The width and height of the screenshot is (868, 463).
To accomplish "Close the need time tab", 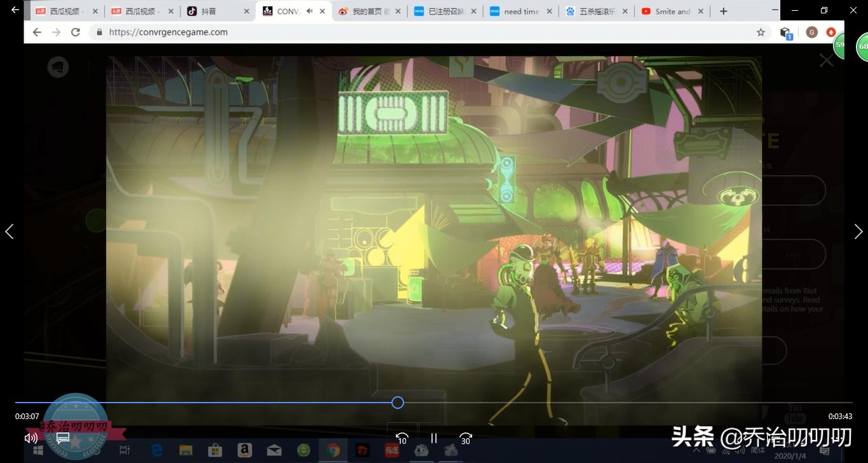I will click(x=550, y=11).
